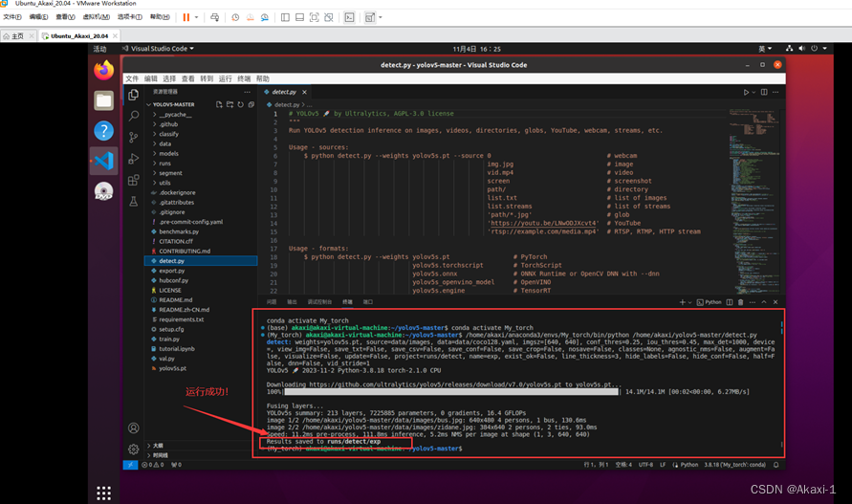Click the remote window indicator in the status bar

tap(130, 465)
